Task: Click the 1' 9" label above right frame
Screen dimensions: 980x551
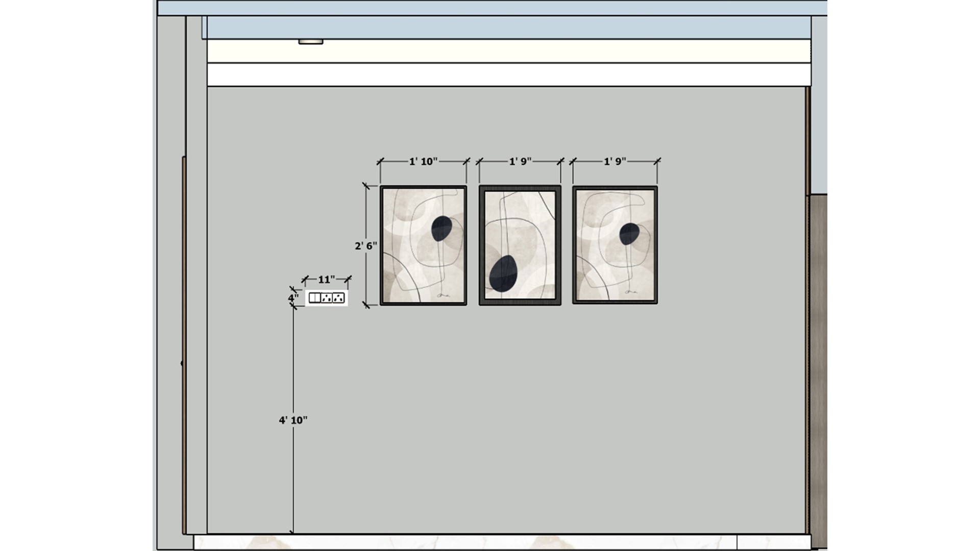Action: pyautogui.click(x=615, y=162)
